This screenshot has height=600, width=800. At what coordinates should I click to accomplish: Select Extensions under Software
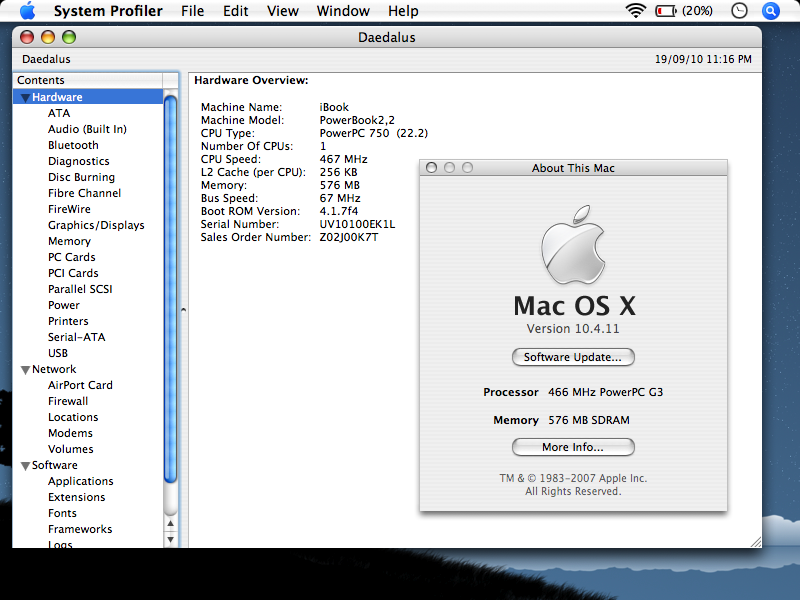click(x=77, y=497)
